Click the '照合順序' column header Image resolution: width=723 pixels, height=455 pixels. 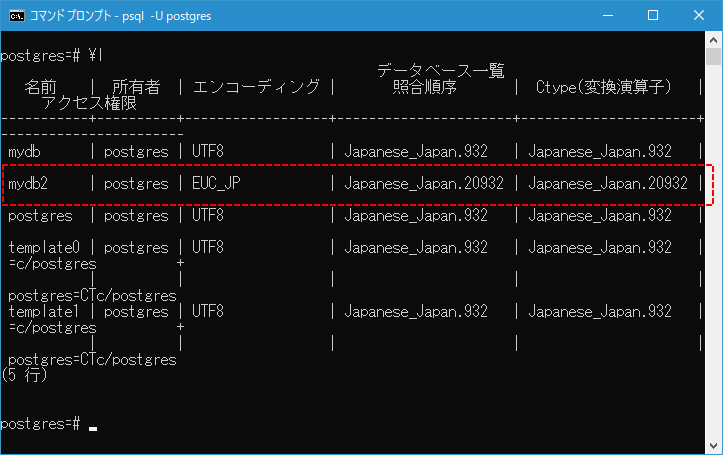point(425,87)
